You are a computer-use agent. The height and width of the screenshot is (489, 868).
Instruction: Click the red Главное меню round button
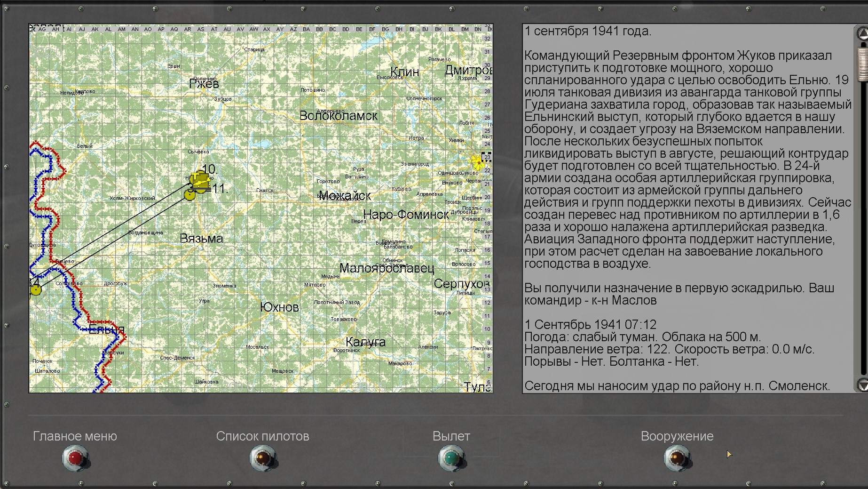point(75,457)
